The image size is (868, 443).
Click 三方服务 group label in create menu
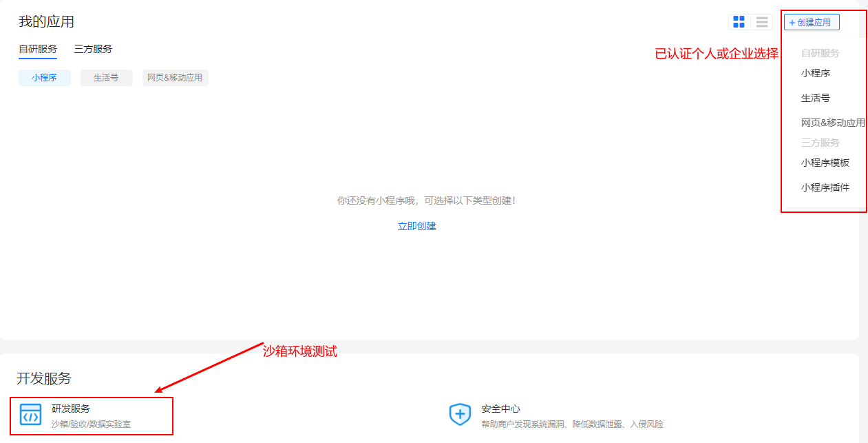(x=821, y=143)
